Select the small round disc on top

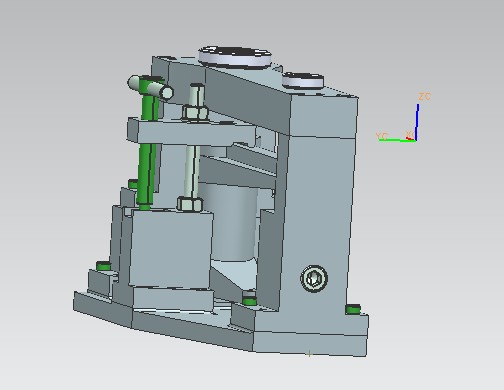[x=303, y=81]
